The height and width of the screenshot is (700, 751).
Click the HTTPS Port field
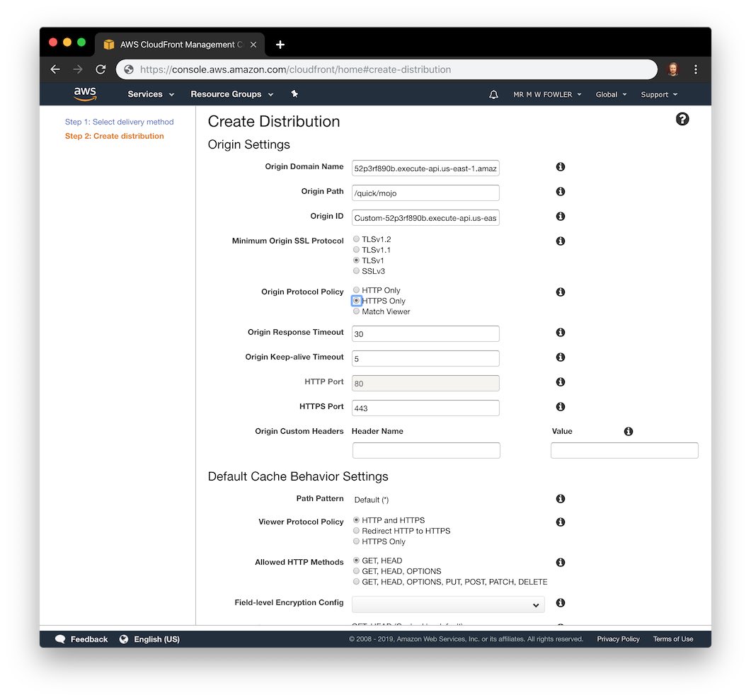coord(425,408)
